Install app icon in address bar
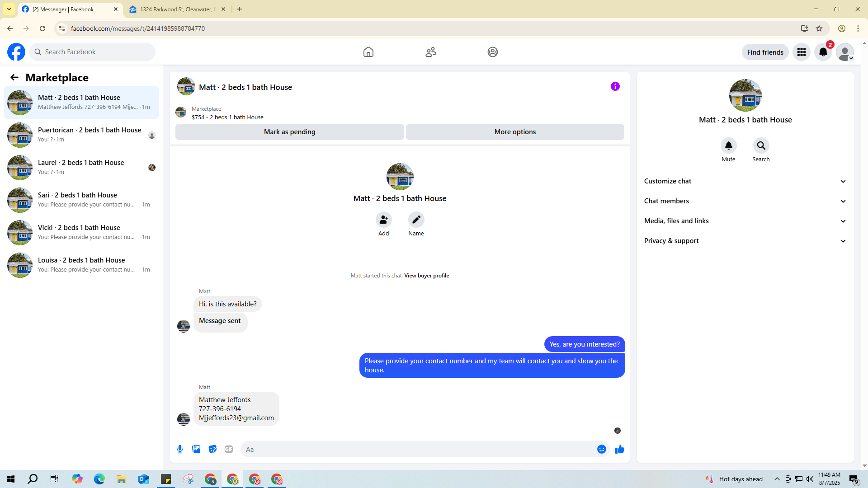The height and width of the screenshot is (488, 868). (x=805, y=28)
